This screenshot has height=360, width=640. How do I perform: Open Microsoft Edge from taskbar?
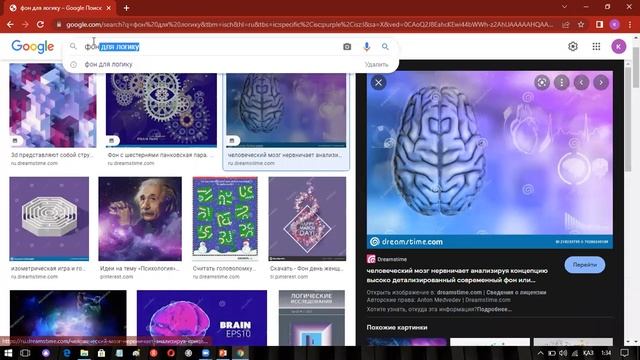(x=67, y=353)
